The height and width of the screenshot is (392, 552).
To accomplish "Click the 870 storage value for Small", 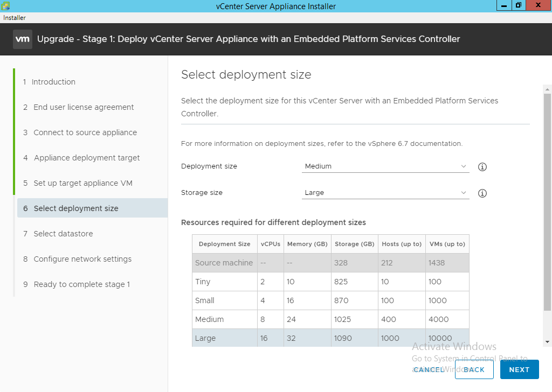I will 341,300.
